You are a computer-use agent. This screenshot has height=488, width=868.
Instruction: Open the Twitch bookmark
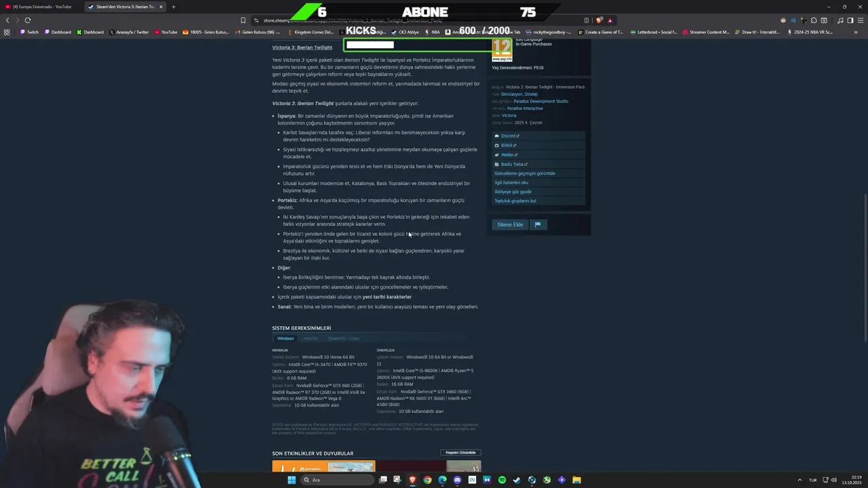[x=29, y=32]
